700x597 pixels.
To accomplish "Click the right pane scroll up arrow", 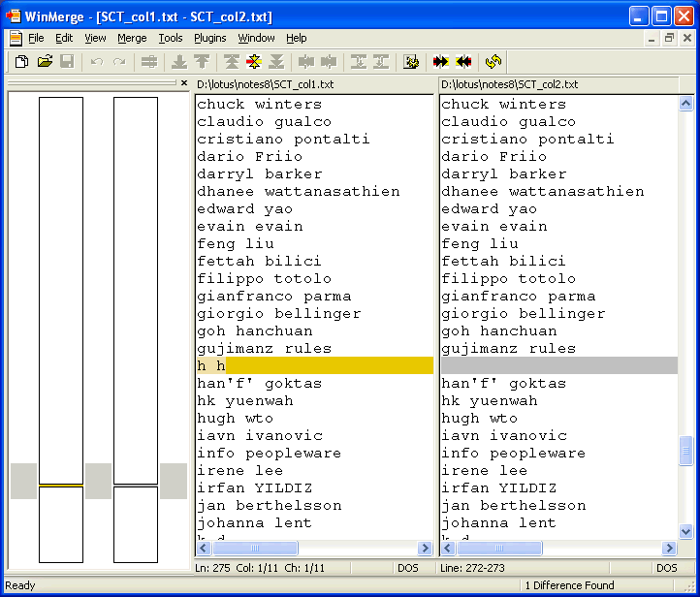I will [x=685, y=104].
